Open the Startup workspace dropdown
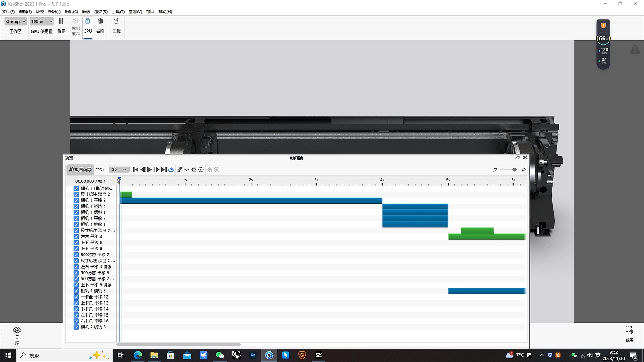The width and height of the screenshot is (644, 362). click(x=16, y=21)
